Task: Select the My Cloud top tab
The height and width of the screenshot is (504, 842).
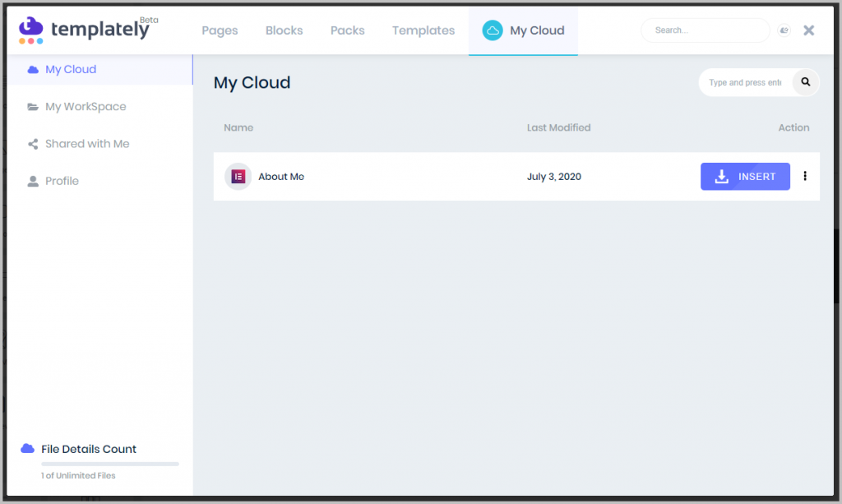Action: tap(523, 30)
